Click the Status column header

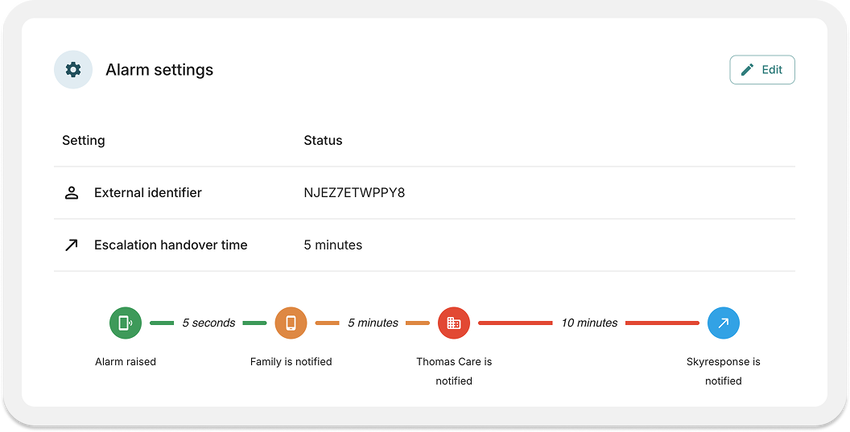(x=323, y=140)
